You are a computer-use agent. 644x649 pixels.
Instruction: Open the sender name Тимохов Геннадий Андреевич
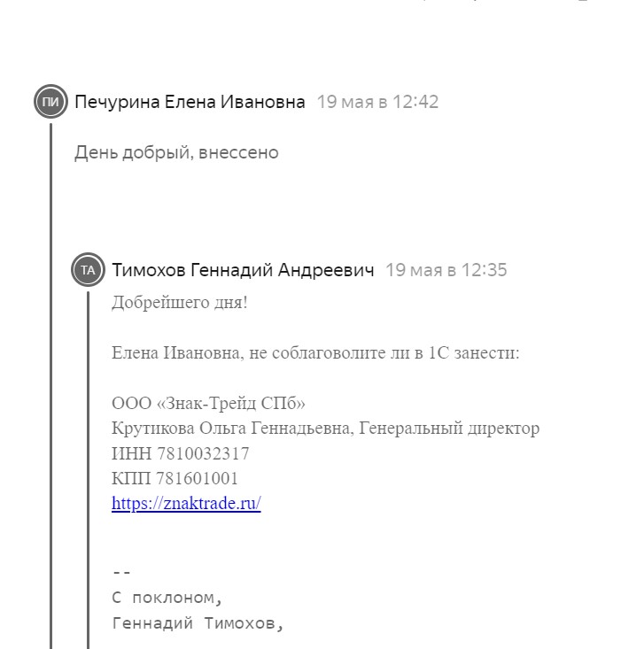tap(243, 270)
